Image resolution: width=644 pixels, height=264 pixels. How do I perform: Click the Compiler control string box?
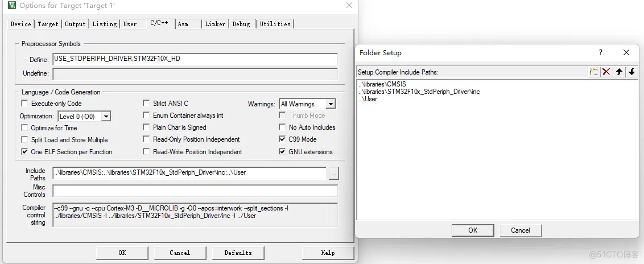[195, 214]
